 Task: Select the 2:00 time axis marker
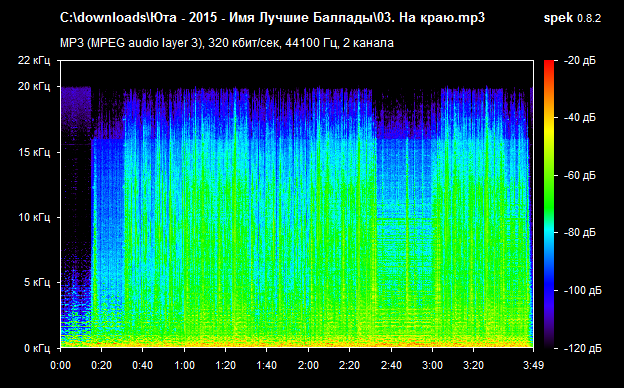(x=308, y=365)
